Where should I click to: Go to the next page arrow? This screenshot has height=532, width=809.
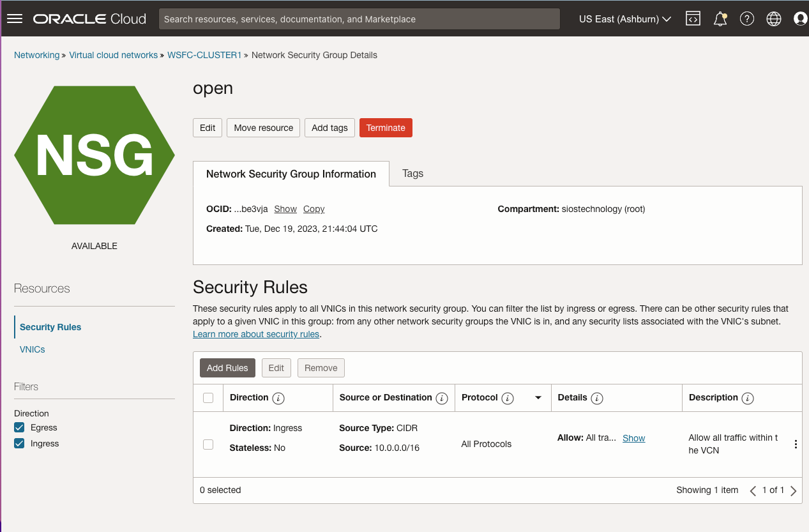794,490
